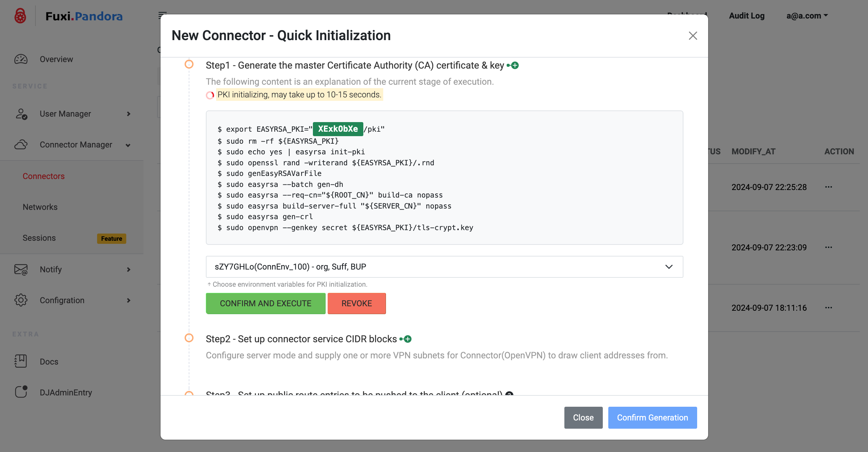Click the MODIFY_AT column header
Screen dimensions: 868x452
point(753,151)
